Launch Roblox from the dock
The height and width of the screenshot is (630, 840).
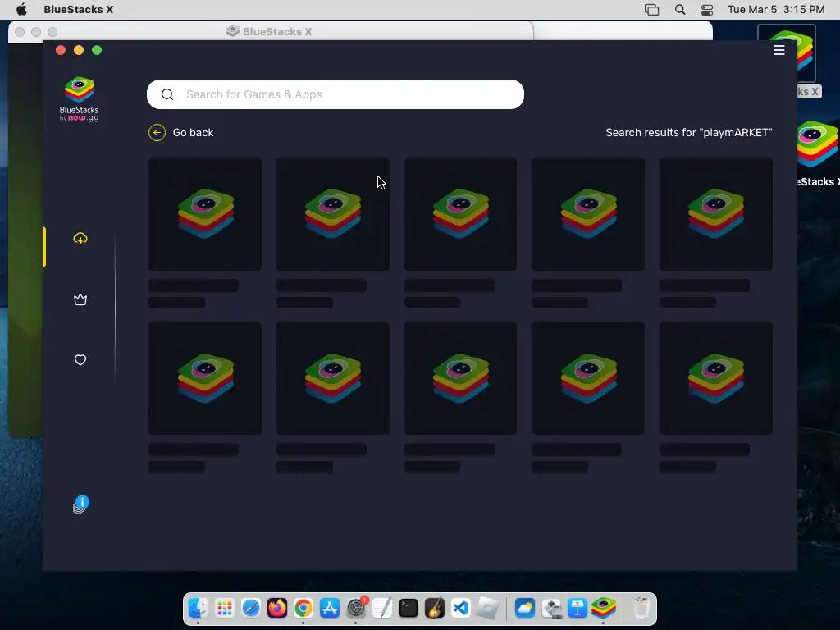(x=487, y=608)
